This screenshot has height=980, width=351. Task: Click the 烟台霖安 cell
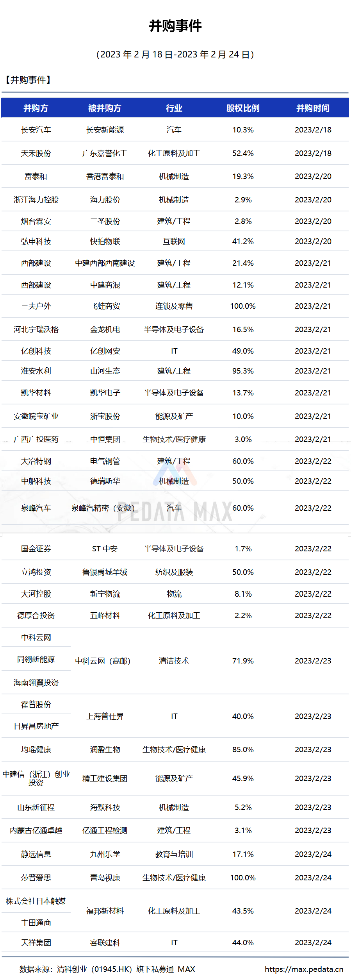(36, 222)
